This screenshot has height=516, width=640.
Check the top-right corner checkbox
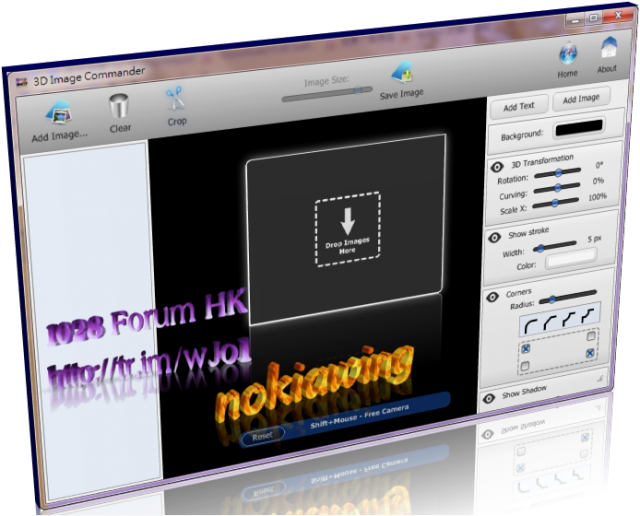(591, 336)
